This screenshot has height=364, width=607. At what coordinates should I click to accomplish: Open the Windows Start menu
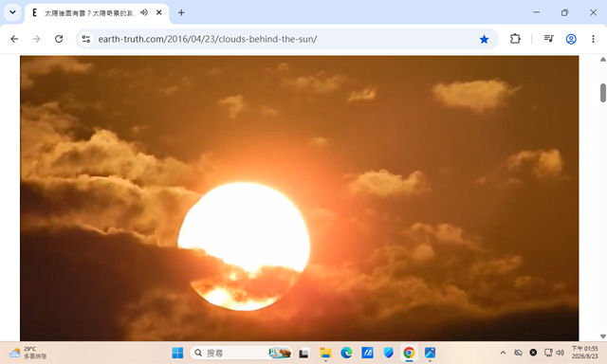[x=177, y=353]
